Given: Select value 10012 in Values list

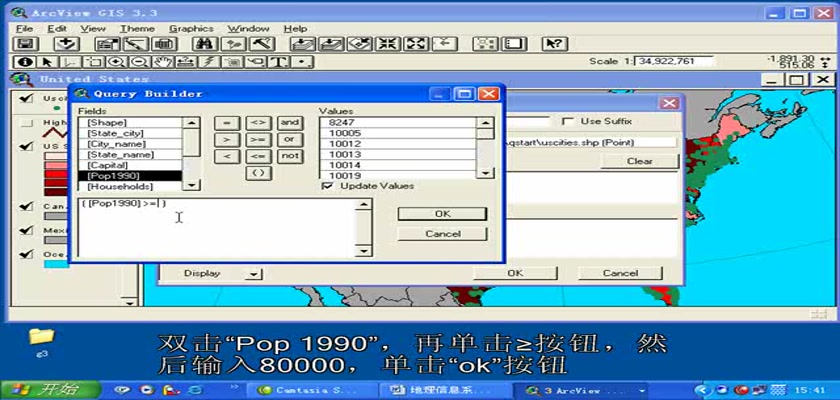Looking at the screenshot, I should (x=398, y=144).
